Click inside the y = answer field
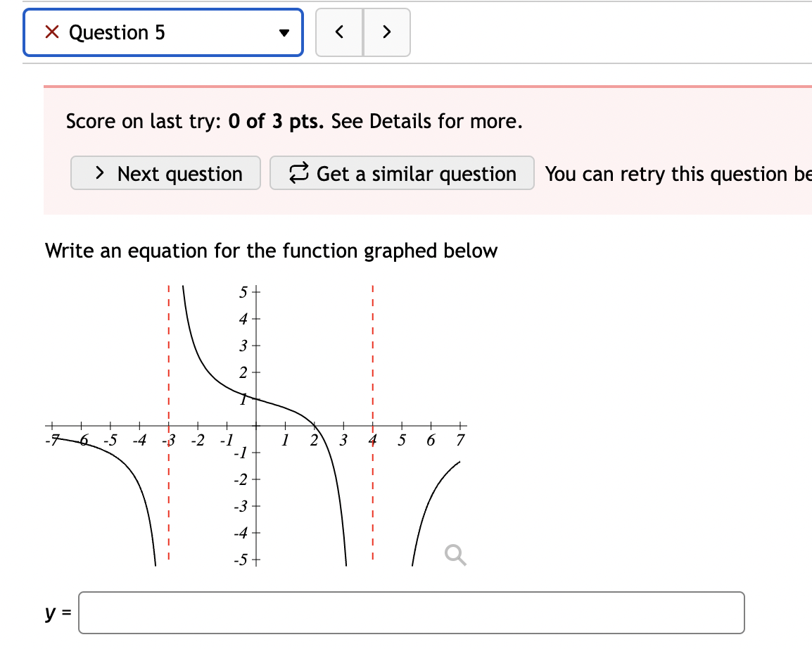This screenshot has height=649, width=812. (412, 612)
